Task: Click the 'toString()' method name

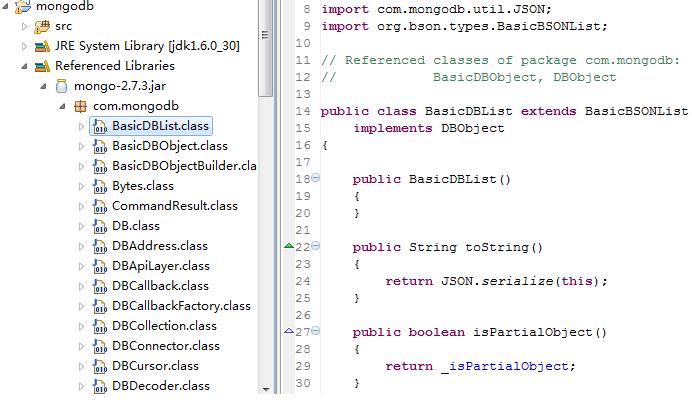Action: (x=504, y=247)
